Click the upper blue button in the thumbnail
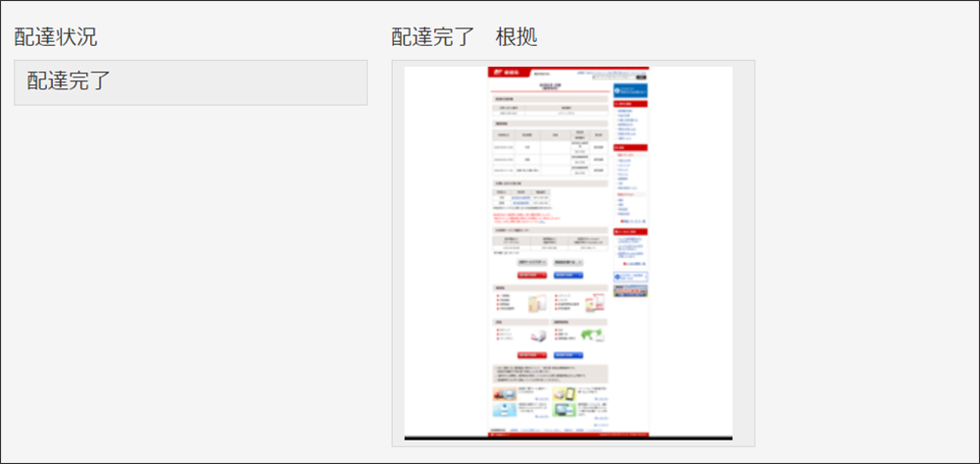This screenshot has height=464, width=980. [568, 276]
